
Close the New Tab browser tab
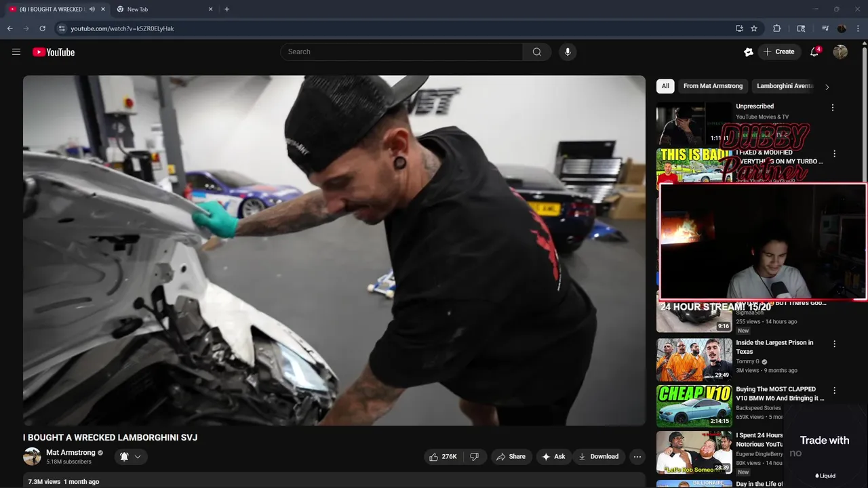click(x=210, y=9)
